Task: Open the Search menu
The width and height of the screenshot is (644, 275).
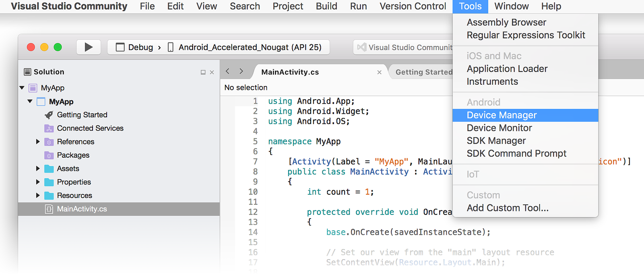Action: [245, 6]
